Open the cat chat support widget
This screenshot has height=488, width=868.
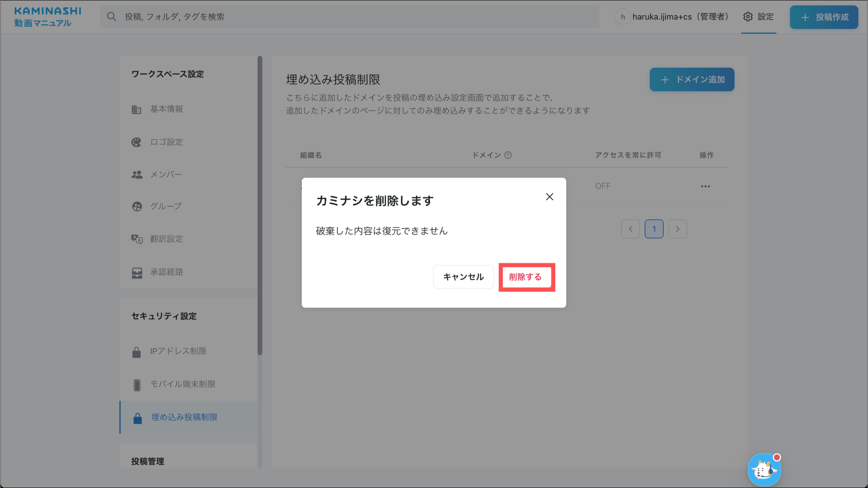pyautogui.click(x=764, y=470)
